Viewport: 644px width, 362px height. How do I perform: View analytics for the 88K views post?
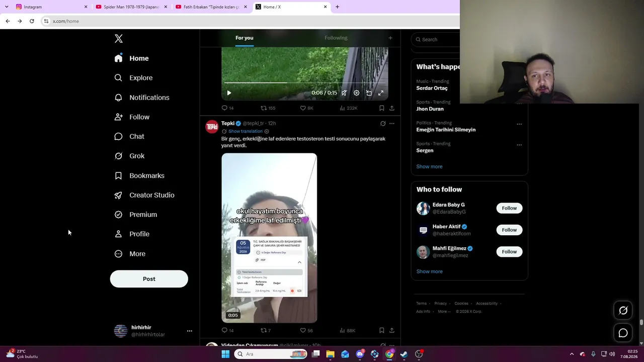(x=347, y=330)
